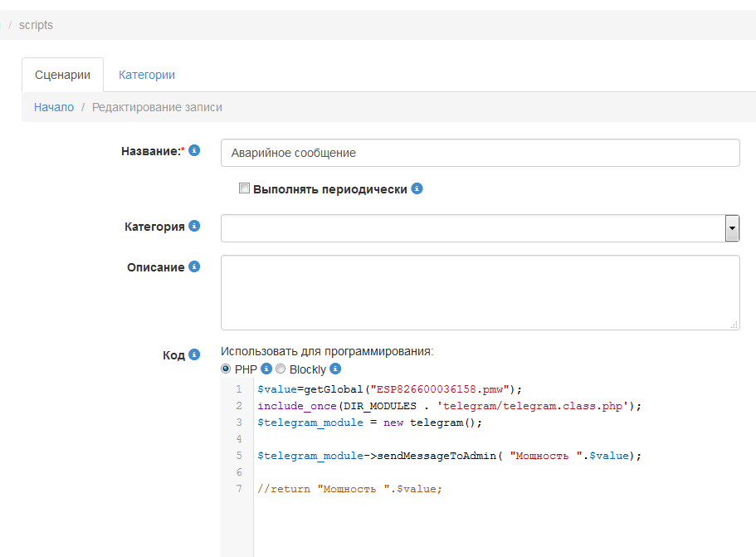Click info icon after Blockly option
The height and width of the screenshot is (557, 756).
pos(335,369)
